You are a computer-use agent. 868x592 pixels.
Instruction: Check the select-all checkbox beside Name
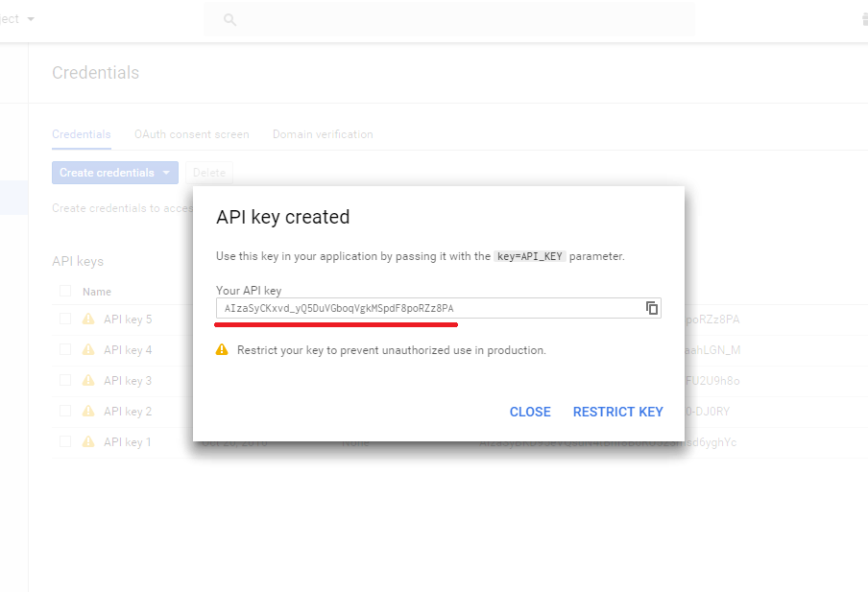click(x=65, y=291)
